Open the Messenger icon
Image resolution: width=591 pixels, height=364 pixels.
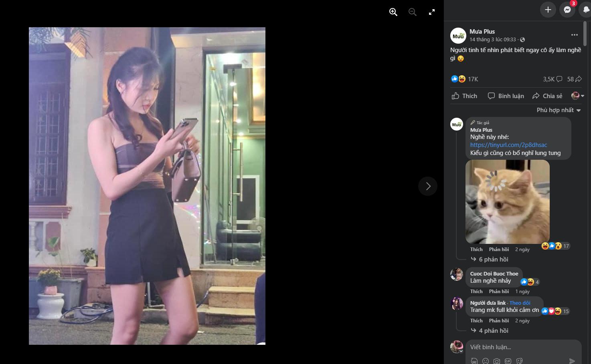click(567, 10)
